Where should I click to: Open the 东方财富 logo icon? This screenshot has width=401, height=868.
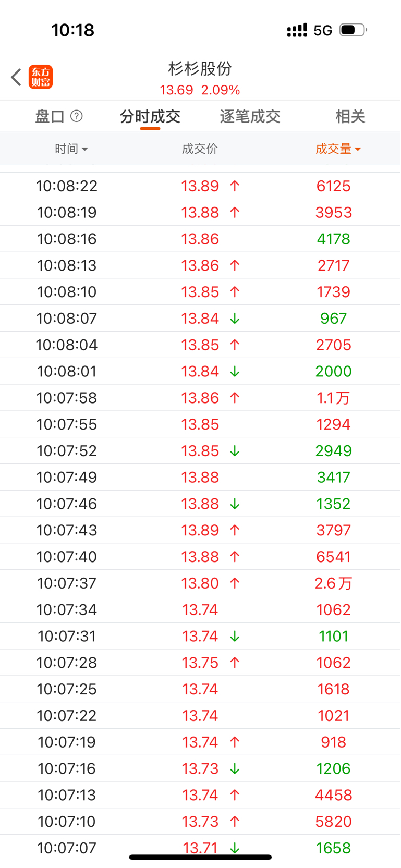[x=41, y=77]
